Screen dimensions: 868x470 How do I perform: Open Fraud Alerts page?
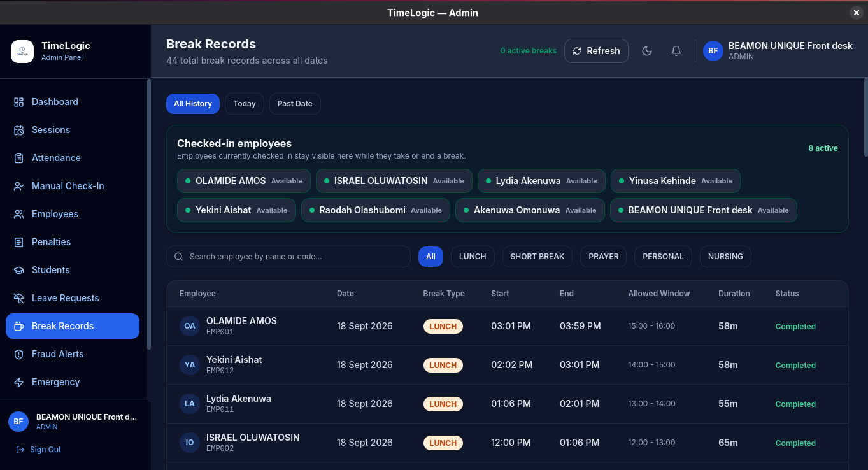point(73,354)
